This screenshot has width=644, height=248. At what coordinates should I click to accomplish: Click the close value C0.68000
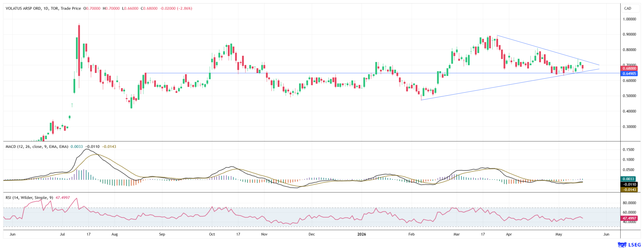[149, 8]
